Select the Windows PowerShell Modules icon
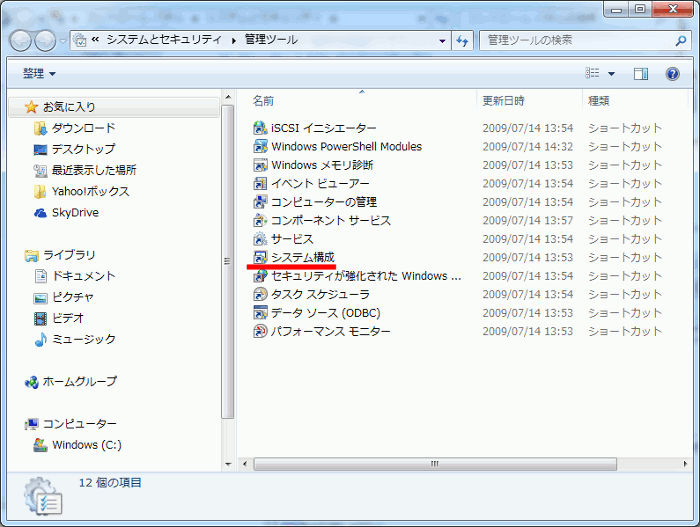 click(x=260, y=147)
